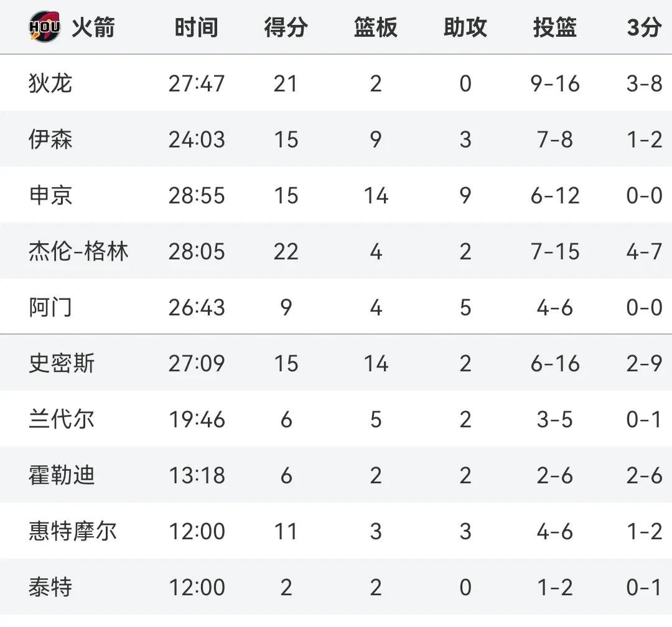Select player 兰代尔 row name
Image resolution: width=672 pixels, height=627 pixels.
pos(62,419)
